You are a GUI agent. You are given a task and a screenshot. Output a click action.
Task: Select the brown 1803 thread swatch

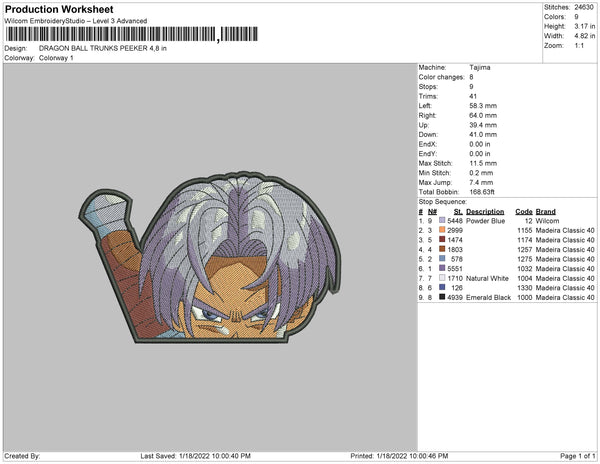click(x=442, y=249)
